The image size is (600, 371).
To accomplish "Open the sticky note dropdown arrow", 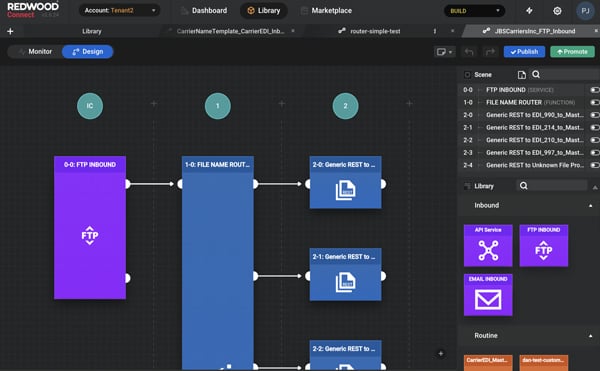I will [450, 52].
